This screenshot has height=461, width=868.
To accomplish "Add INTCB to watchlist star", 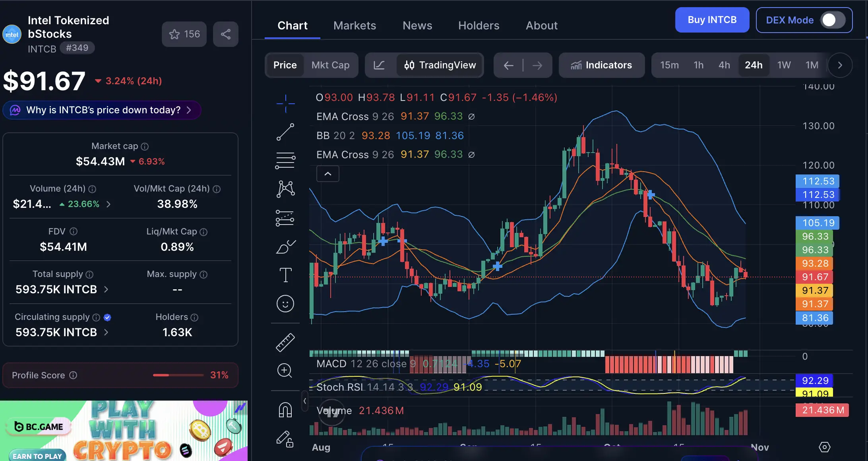I will (x=184, y=34).
